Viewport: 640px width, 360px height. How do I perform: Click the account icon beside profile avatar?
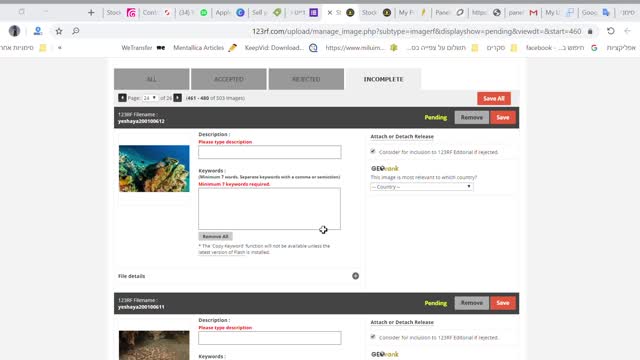click(38, 31)
